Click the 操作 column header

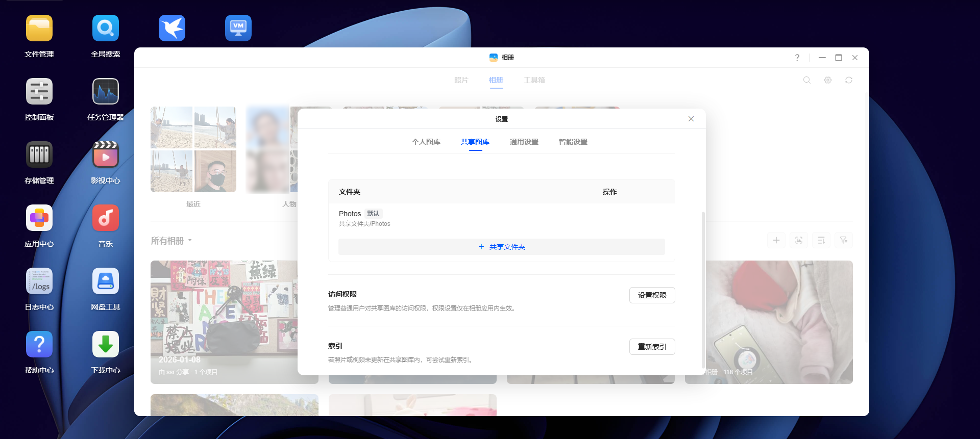(610, 192)
